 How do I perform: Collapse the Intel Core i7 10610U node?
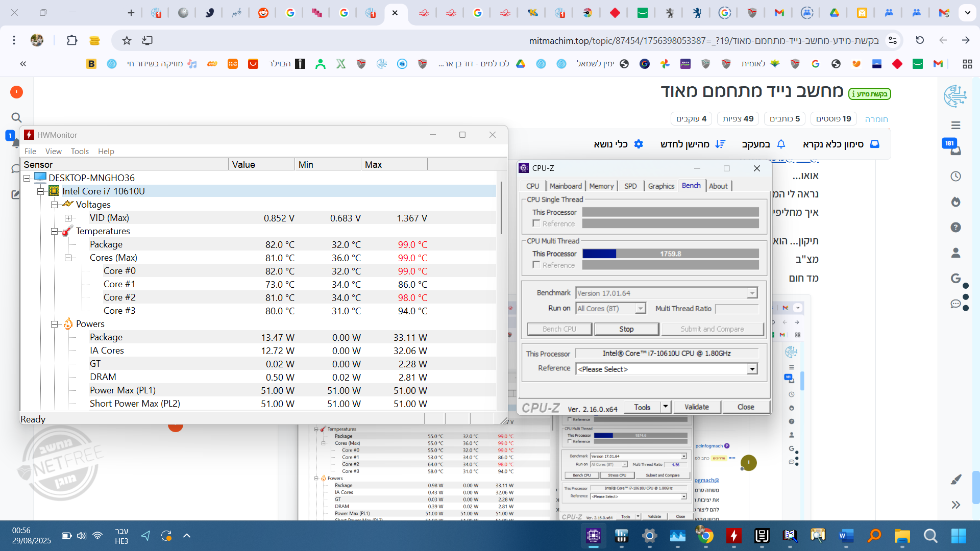(41, 191)
